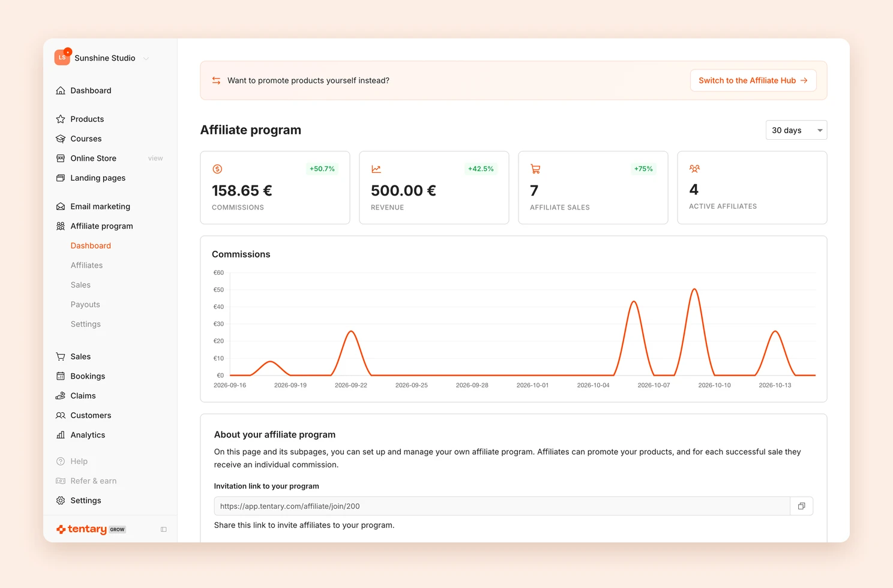Click the Sales cart icon in sidebar

[61, 356]
